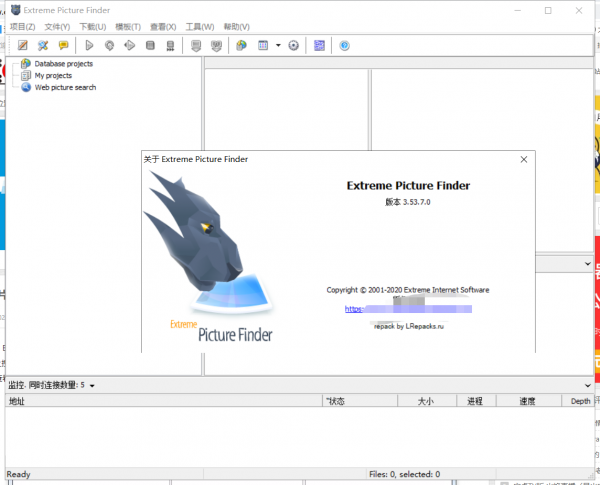Click the repack by LRepacks.ru text
The image size is (600, 485).
[409, 326]
